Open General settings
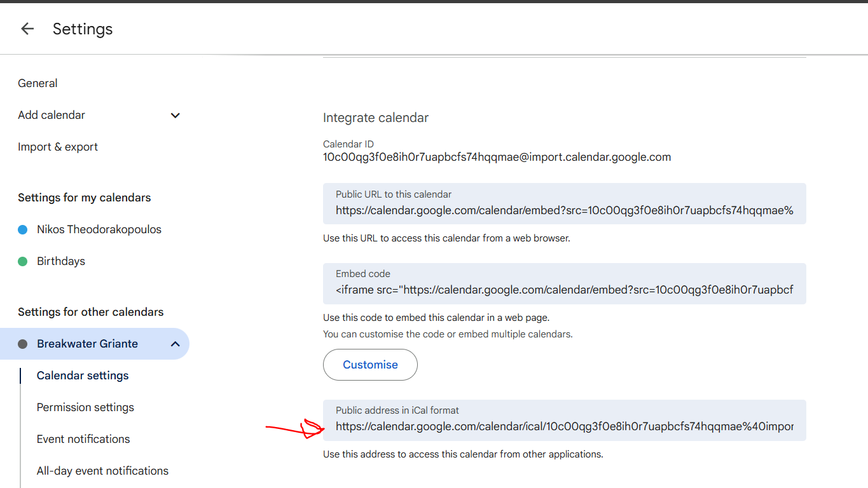 click(x=38, y=83)
